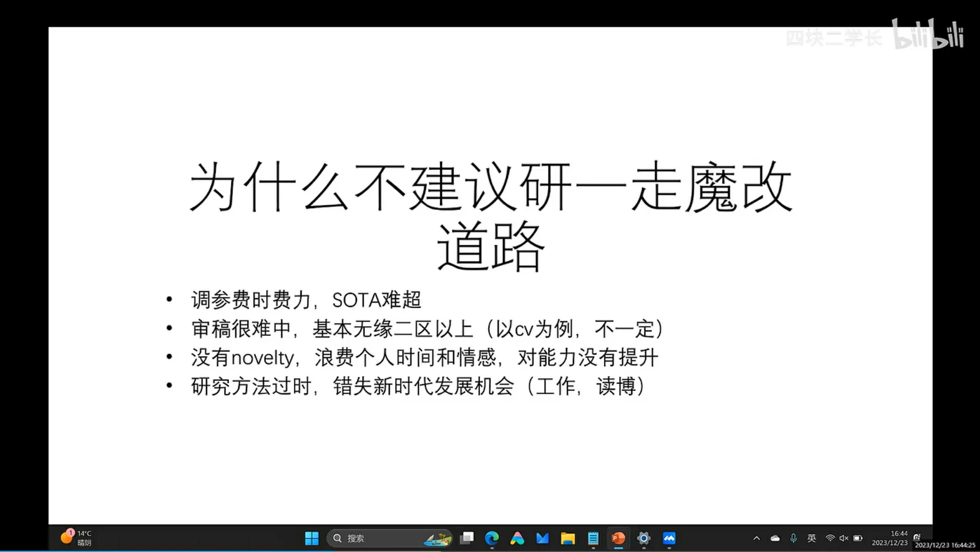Open the blue mountain-logo app in taskbar
Image resolution: width=980 pixels, height=552 pixels.
(669, 538)
